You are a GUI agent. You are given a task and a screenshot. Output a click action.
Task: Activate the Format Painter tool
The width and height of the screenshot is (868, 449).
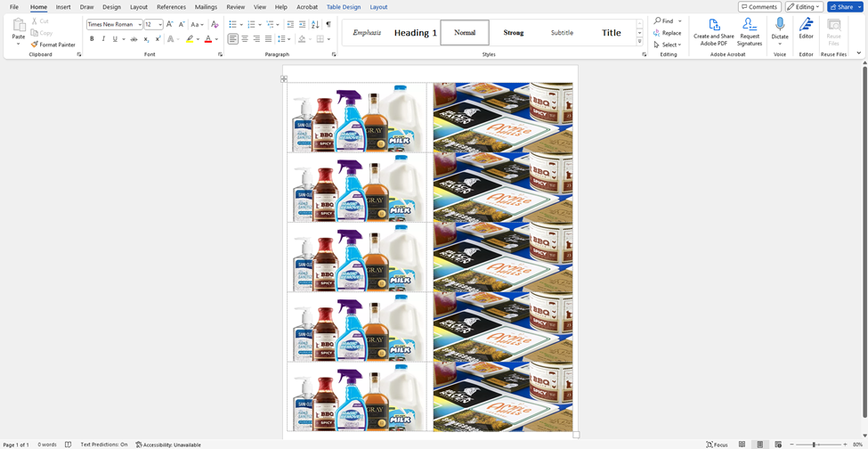tap(53, 45)
